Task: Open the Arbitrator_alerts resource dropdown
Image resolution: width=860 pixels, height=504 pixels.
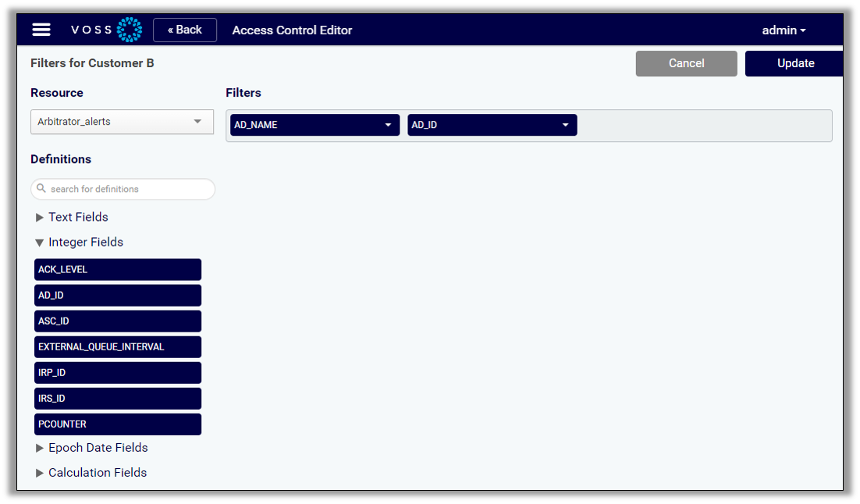Action: (122, 122)
